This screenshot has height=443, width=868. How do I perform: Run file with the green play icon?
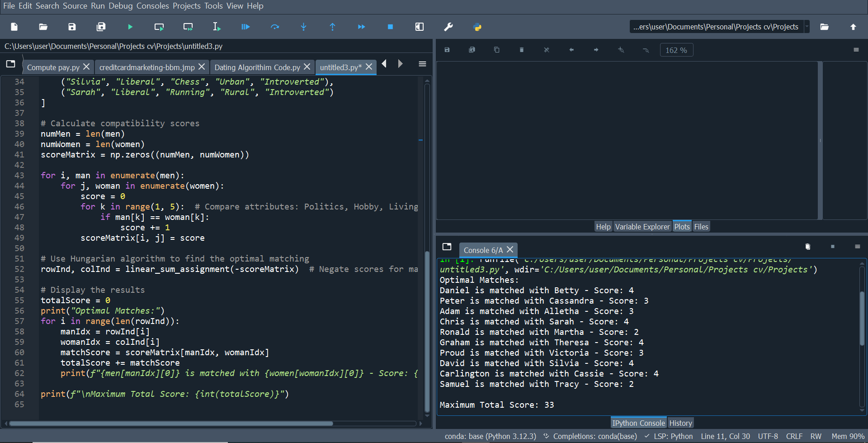pyautogui.click(x=130, y=27)
